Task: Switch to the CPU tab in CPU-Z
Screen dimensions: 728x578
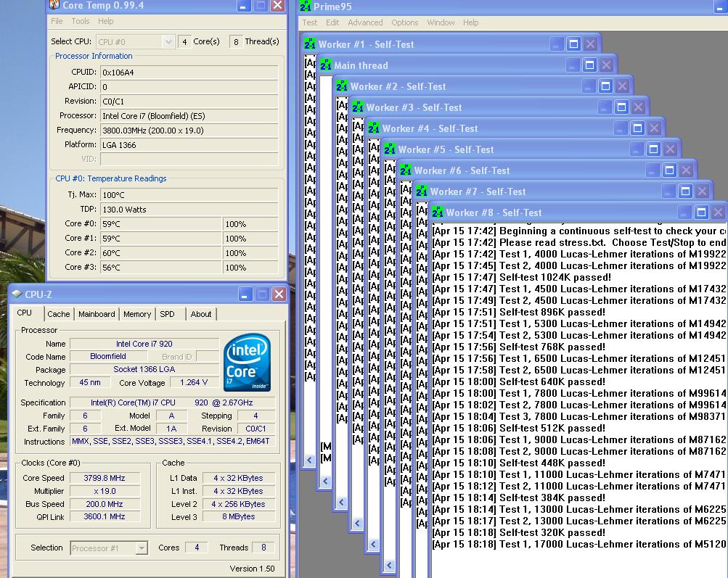Action: click(25, 313)
